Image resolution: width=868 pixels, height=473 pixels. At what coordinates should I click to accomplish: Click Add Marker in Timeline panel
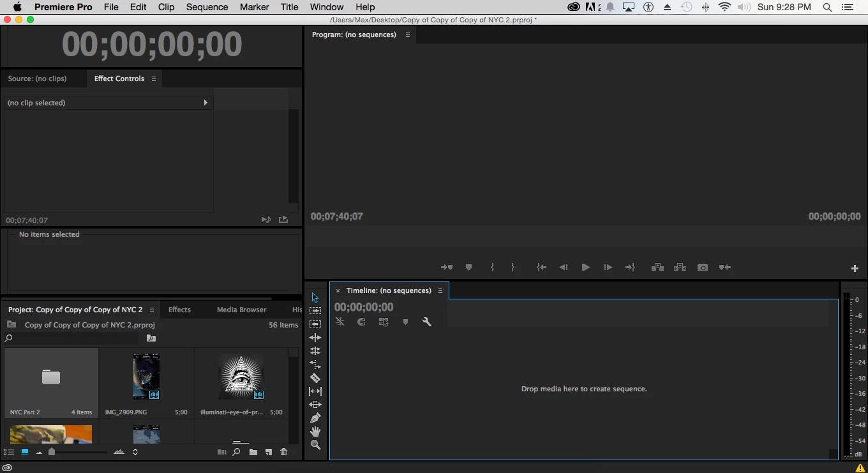pos(405,322)
